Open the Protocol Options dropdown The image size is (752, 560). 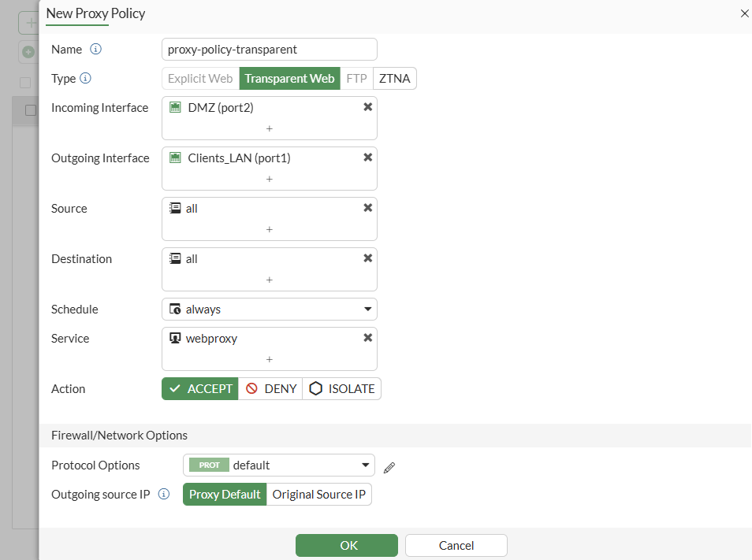(279, 465)
